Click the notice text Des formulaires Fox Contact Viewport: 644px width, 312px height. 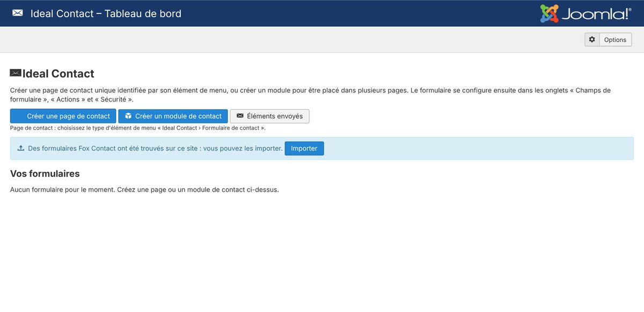point(155,148)
